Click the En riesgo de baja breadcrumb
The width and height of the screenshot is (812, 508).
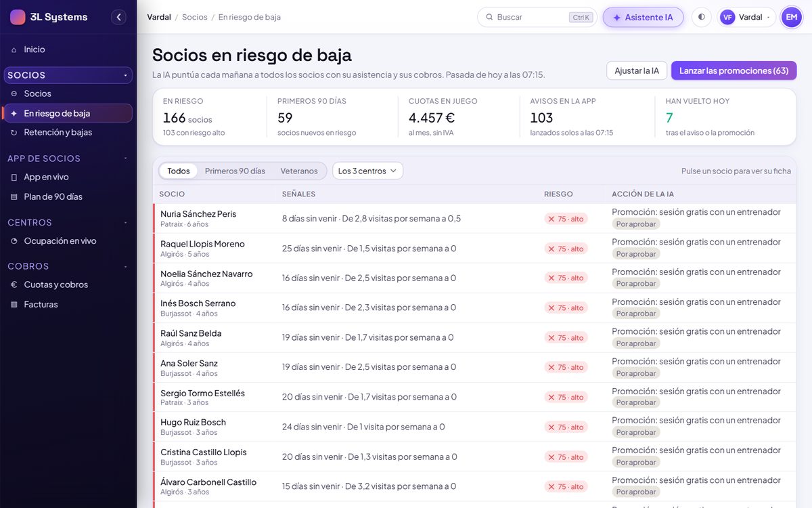(x=250, y=17)
